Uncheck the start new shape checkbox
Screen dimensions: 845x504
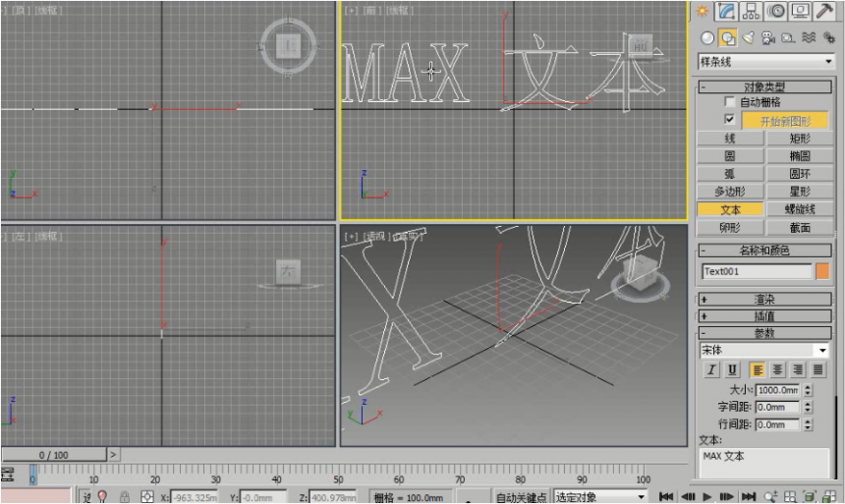click(730, 119)
